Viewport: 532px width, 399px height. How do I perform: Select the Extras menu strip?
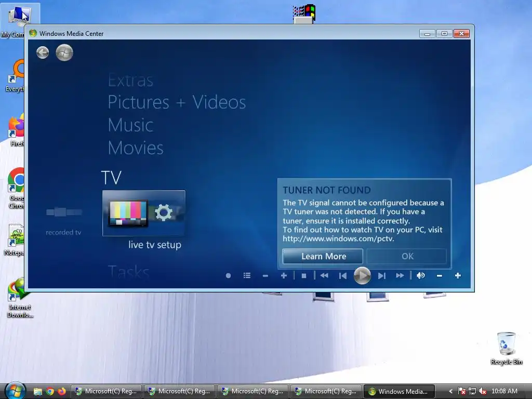130,81
